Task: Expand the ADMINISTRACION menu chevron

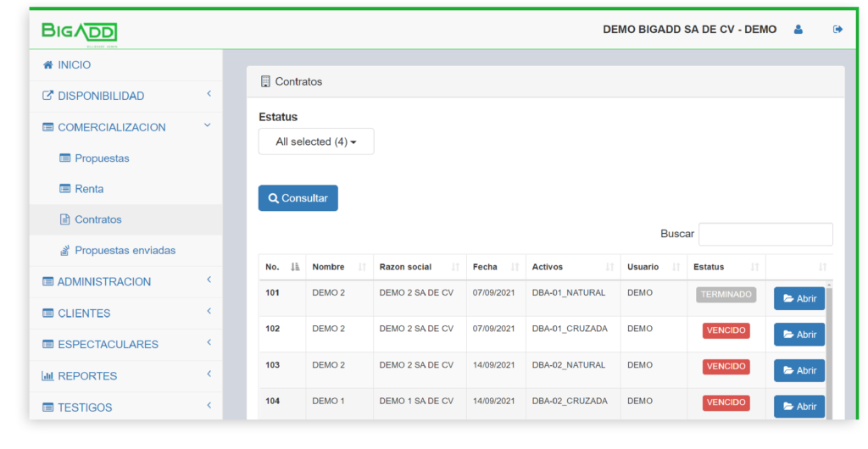Action: coord(209,280)
